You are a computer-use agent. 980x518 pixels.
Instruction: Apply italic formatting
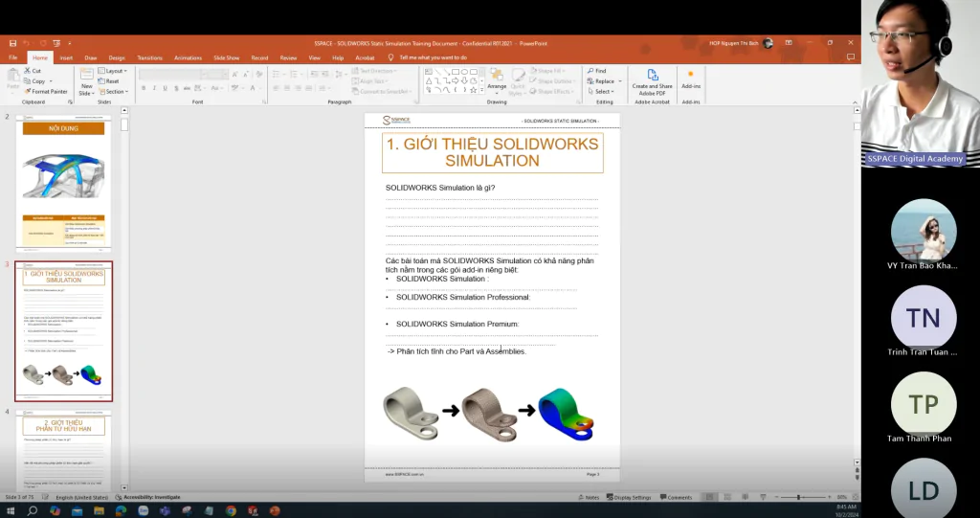pyautogui.click(x=154, y=88)
